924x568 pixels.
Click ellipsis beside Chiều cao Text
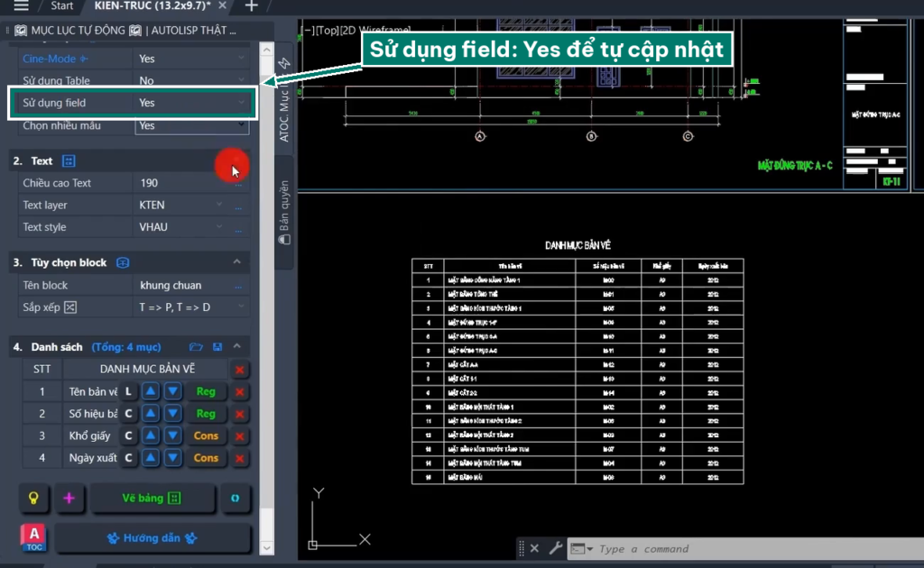click(238, 184)
